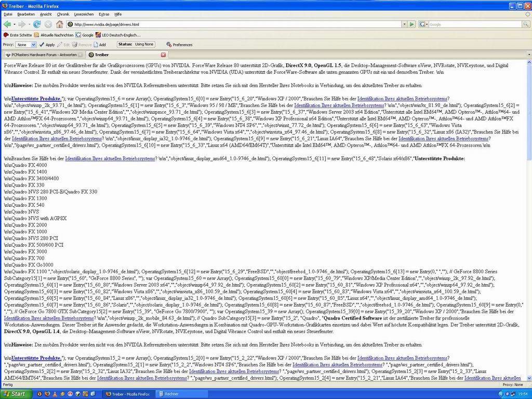Open the Back button history dropdown

click(14, 24)
